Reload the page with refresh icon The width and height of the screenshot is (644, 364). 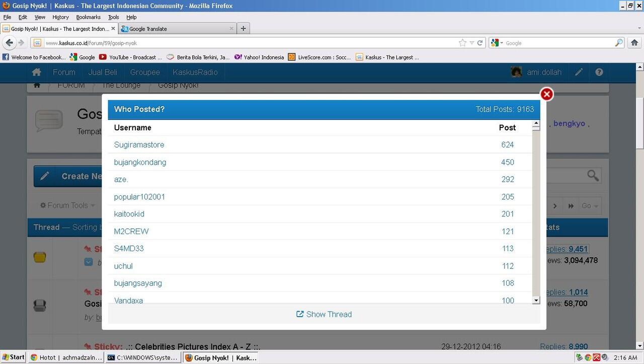(480, 43)
